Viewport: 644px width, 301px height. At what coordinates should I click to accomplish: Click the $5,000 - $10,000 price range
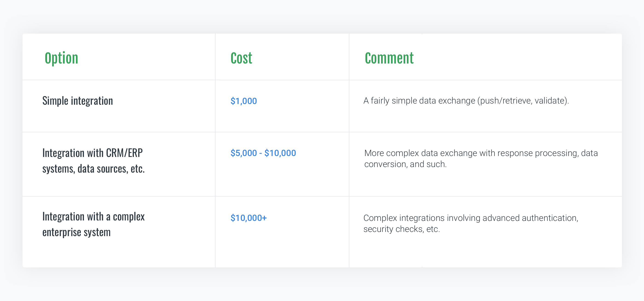pos(263,153)
